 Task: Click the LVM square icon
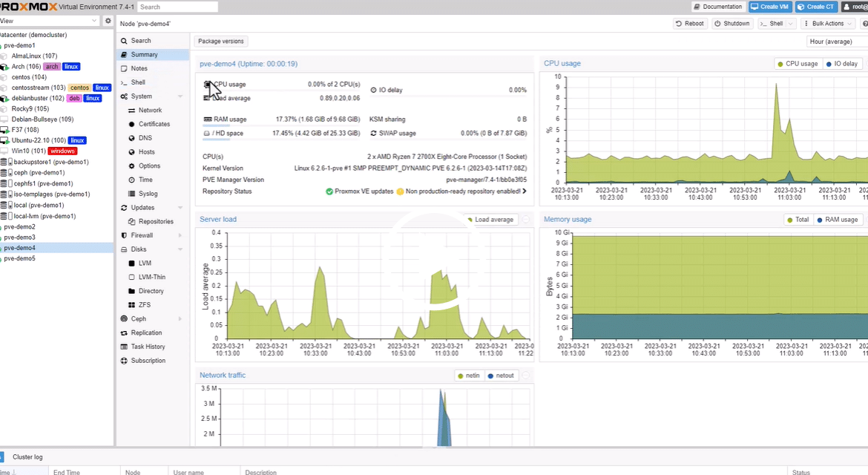132,263
